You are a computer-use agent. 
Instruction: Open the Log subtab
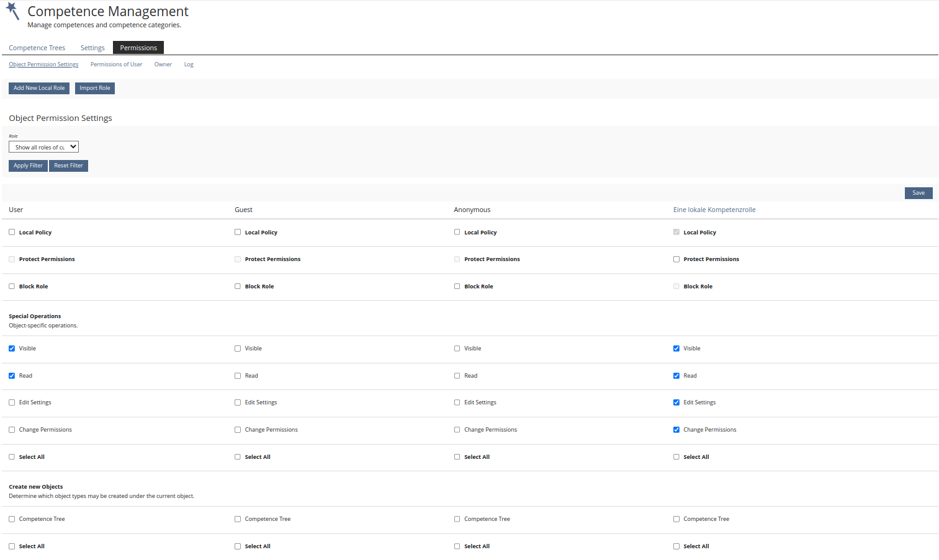(189, 64)
